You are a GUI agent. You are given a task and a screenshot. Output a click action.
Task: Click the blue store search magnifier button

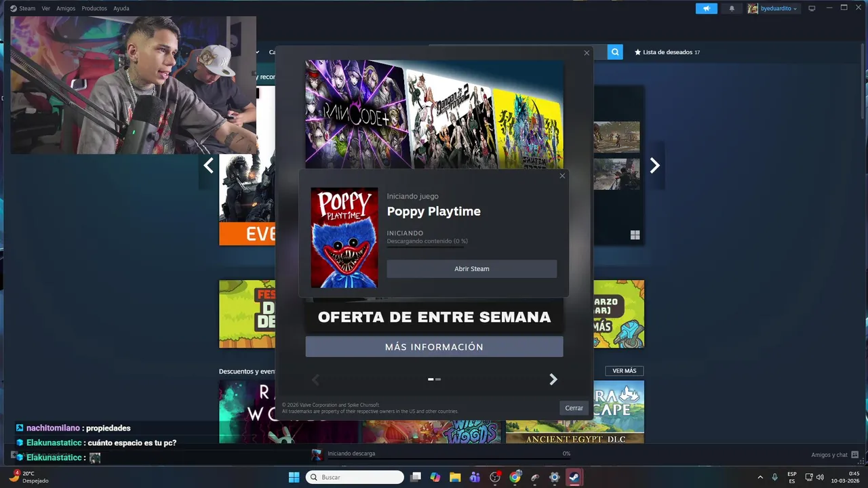point(615,52)
